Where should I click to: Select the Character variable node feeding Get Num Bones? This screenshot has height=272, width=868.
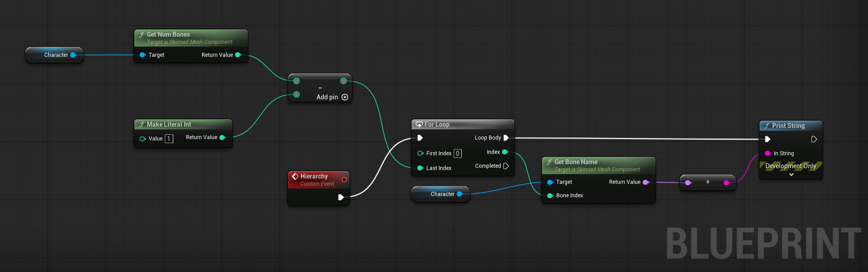pos(55,55)
